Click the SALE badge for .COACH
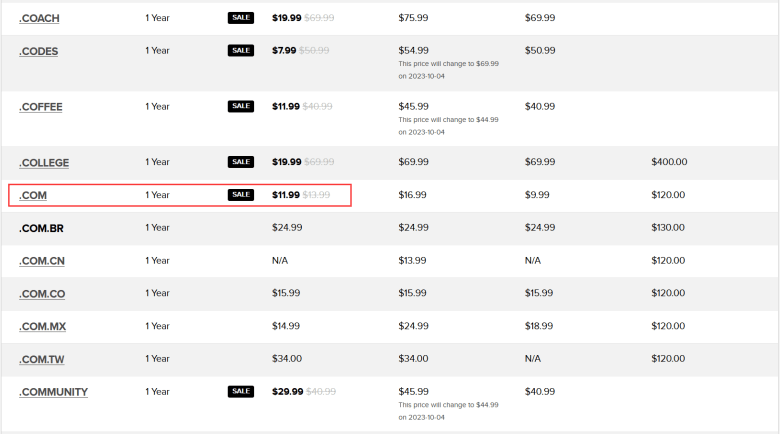Image resolution: width=780 pixels, height=434 pixels. click(x=241, y=17)
